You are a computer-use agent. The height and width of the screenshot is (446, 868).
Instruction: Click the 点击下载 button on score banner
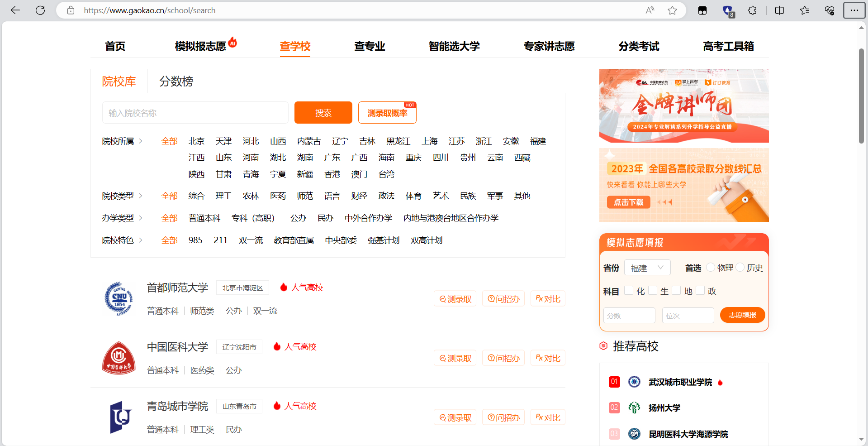[x=628, y=202]
